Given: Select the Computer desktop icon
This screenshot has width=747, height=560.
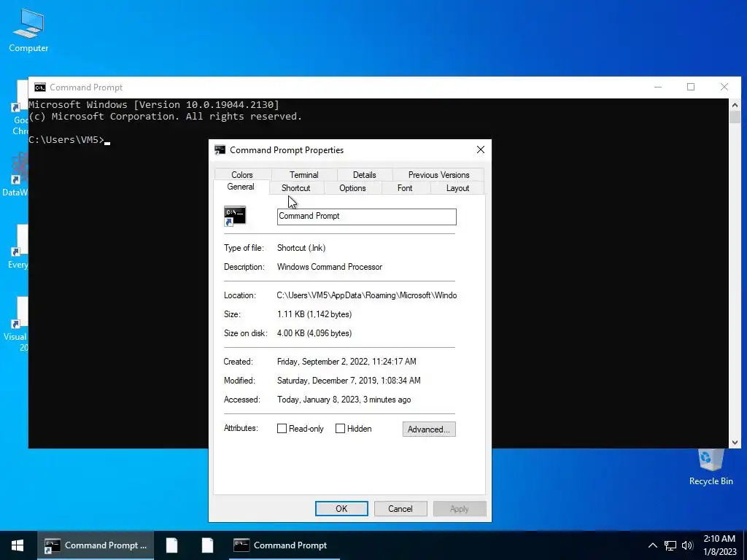Looking at the screenshot, I should coord(28,31).
